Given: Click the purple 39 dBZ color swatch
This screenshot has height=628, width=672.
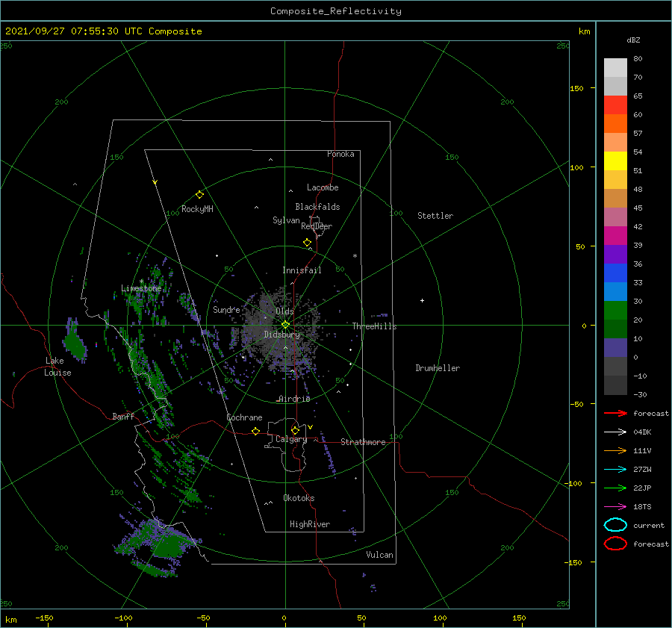Looking at the screenshot, I should click(615, 254).
